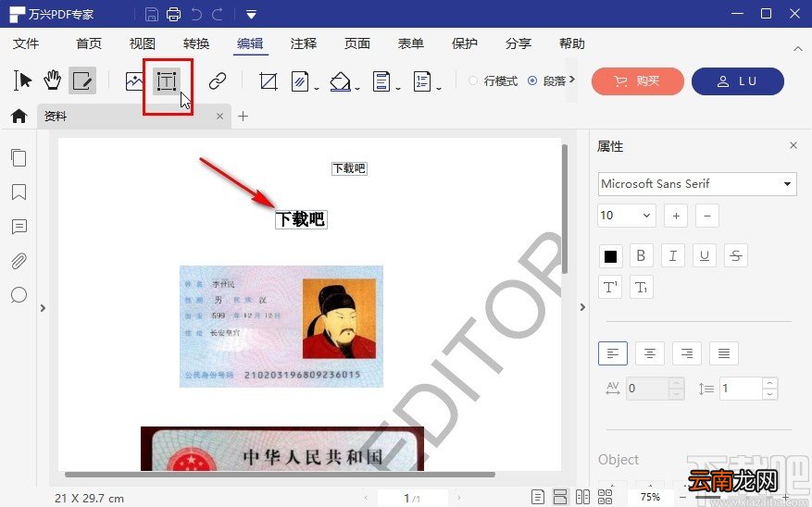Expand the left sidebar arrow
The height and width of the screenshot is (507, 812).
point(43,308)
